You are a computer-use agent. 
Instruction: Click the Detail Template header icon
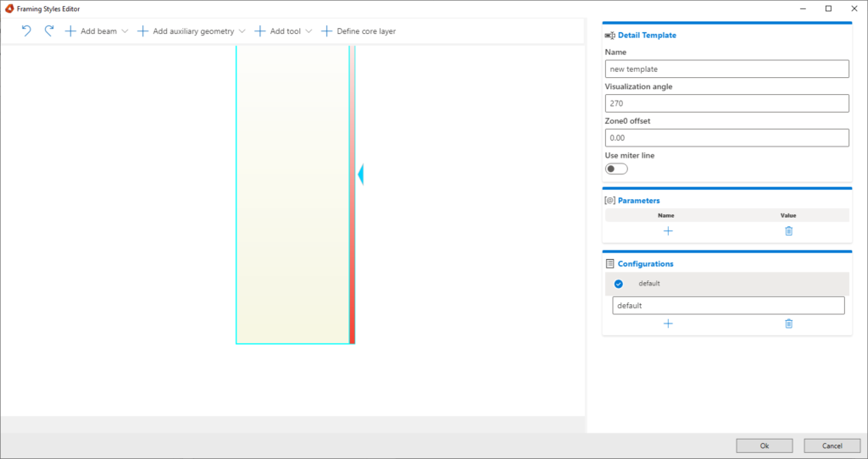point(610,36)
